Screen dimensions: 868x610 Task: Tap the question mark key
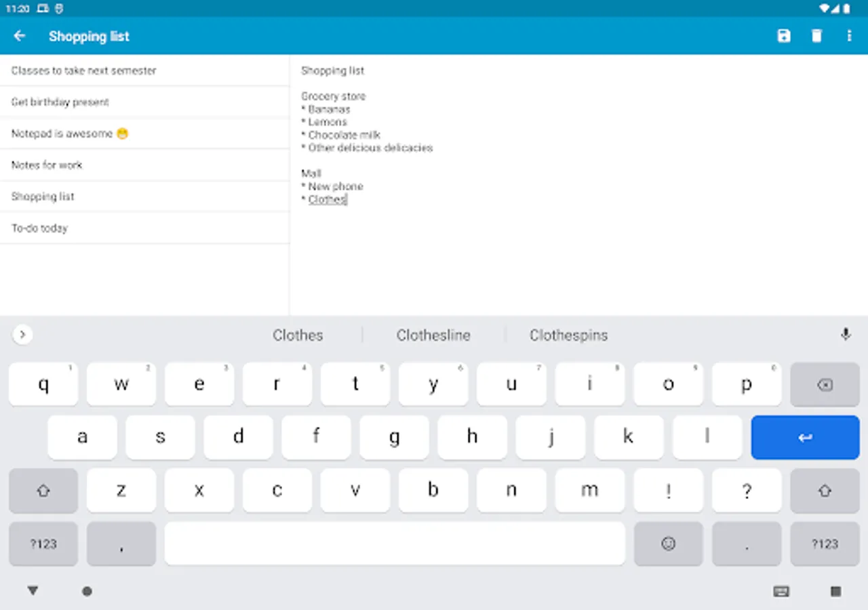[747, 490]
